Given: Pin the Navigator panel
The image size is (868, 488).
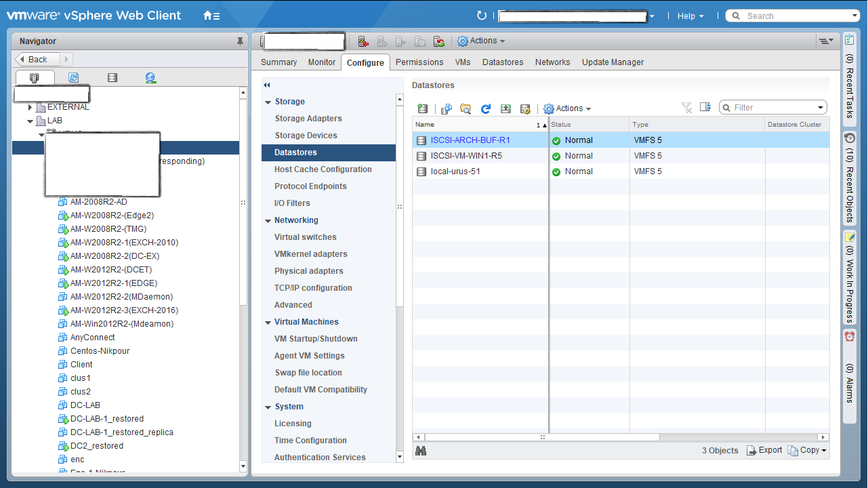Looking at the screenshot, I should [240, 41].
